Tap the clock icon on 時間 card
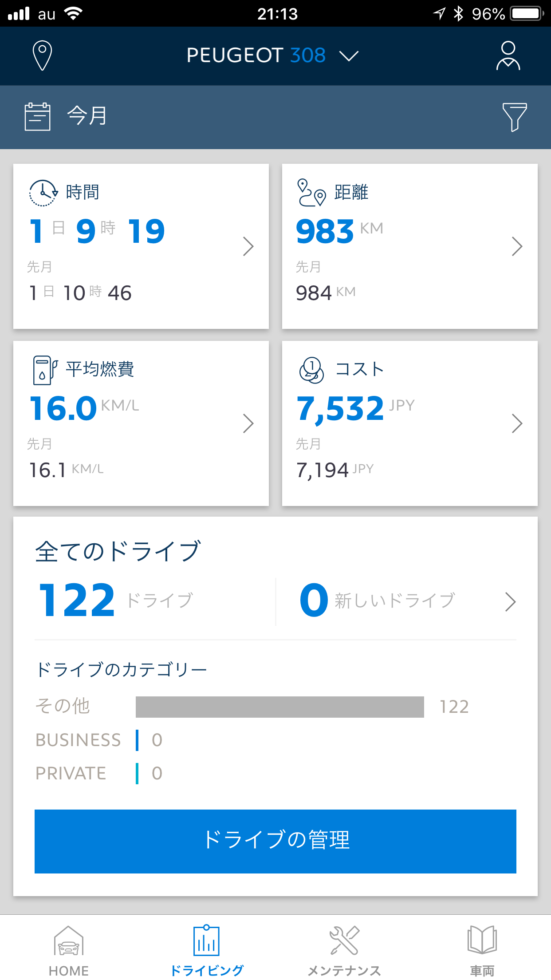Image resolution: width=551 pixels, height=980 pixels. click(x=43, y=193)
